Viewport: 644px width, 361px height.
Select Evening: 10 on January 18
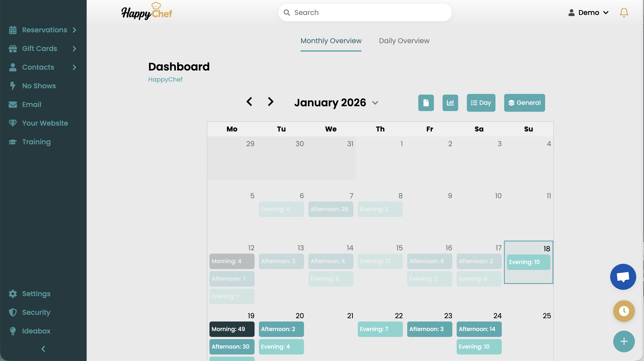click(528, 262)
